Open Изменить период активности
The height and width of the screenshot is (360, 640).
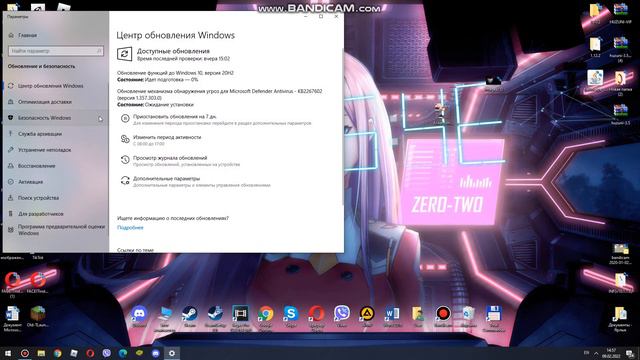tap(167, 137)
